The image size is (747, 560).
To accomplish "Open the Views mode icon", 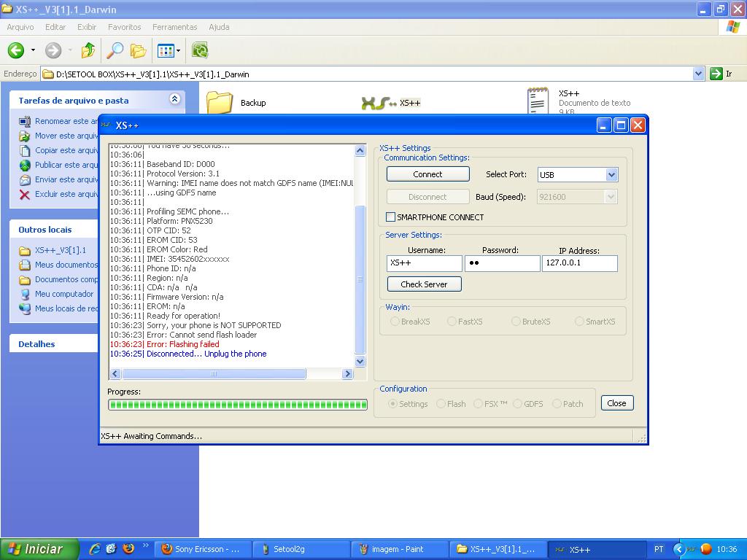I will (x=166, y=50).
